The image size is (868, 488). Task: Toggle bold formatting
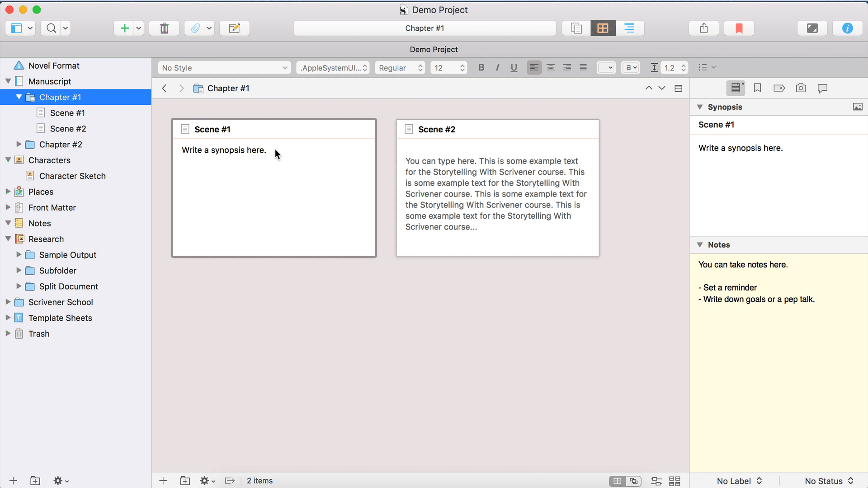481,68
